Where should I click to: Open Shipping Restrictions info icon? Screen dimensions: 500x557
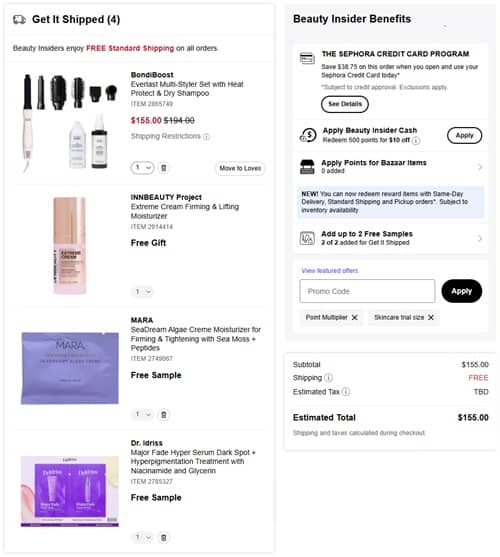206,137
